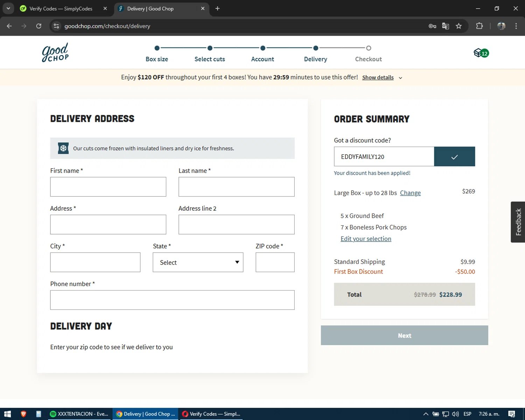This screenshot has height=420, width=525.
Task: Open the notification center icon
Action: tap(512, 414)
